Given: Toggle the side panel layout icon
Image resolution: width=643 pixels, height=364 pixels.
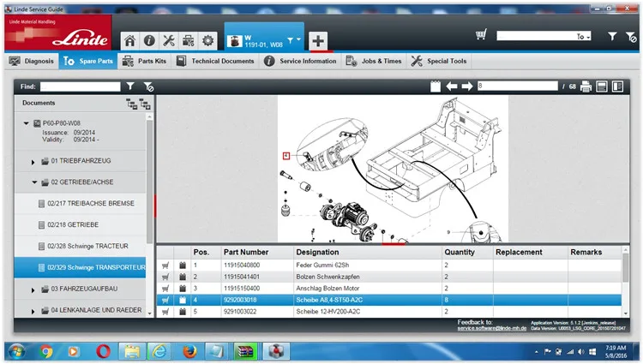Looking at the screenshot, I should pos(617,87).
